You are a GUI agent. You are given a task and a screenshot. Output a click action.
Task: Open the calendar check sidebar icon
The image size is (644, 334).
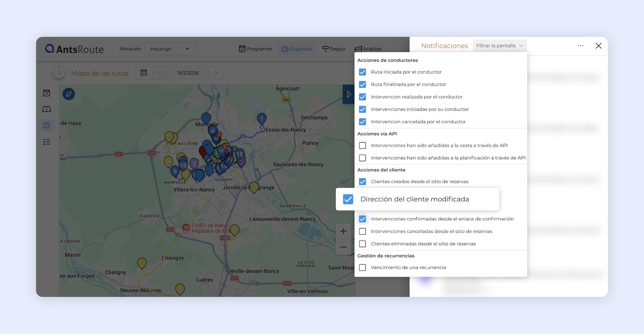click(x=47, y=93)
